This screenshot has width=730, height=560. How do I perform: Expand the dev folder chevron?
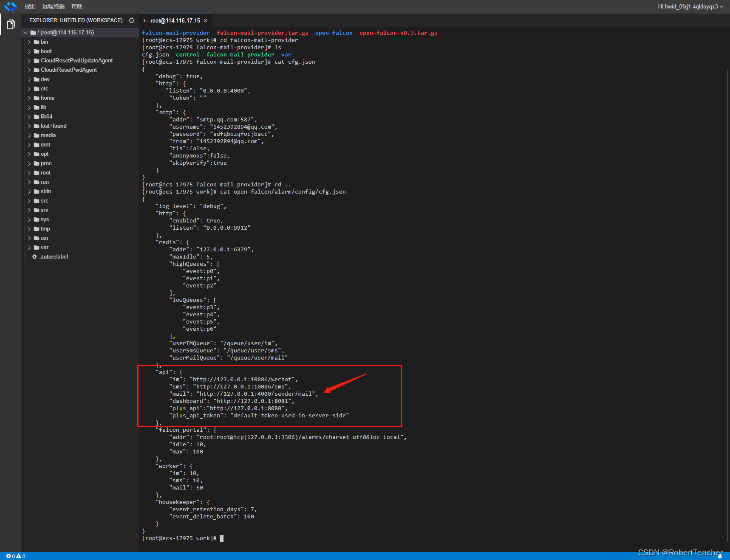29,79
